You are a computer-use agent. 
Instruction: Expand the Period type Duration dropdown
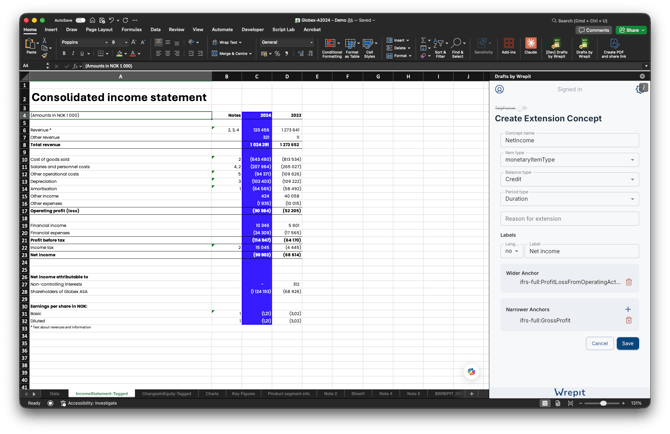570,199
